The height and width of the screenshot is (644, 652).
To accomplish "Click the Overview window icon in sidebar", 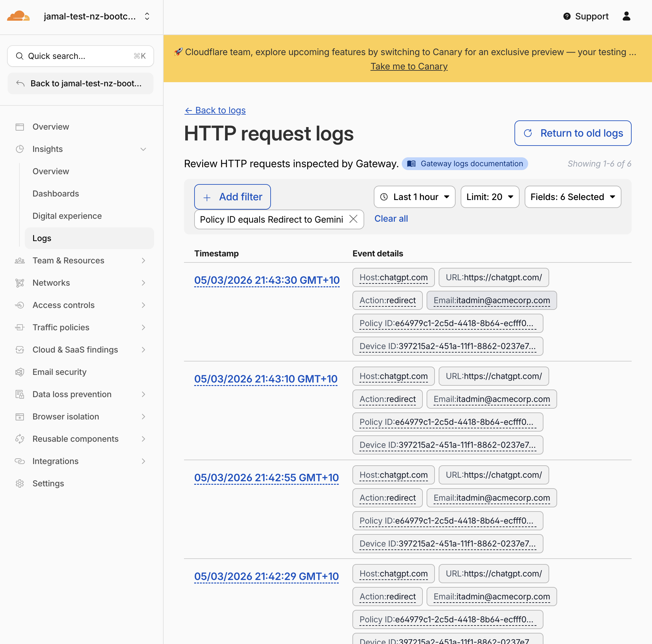I will [x=20, y=127].
